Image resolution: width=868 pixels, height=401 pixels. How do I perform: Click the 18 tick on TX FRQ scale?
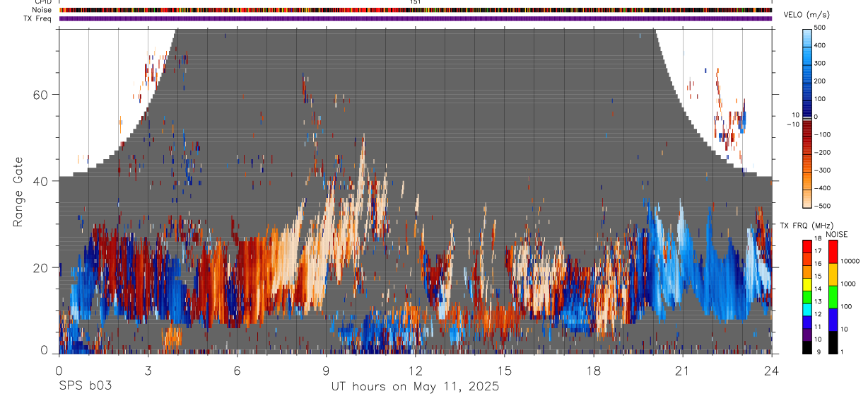[x=819, y=239]
